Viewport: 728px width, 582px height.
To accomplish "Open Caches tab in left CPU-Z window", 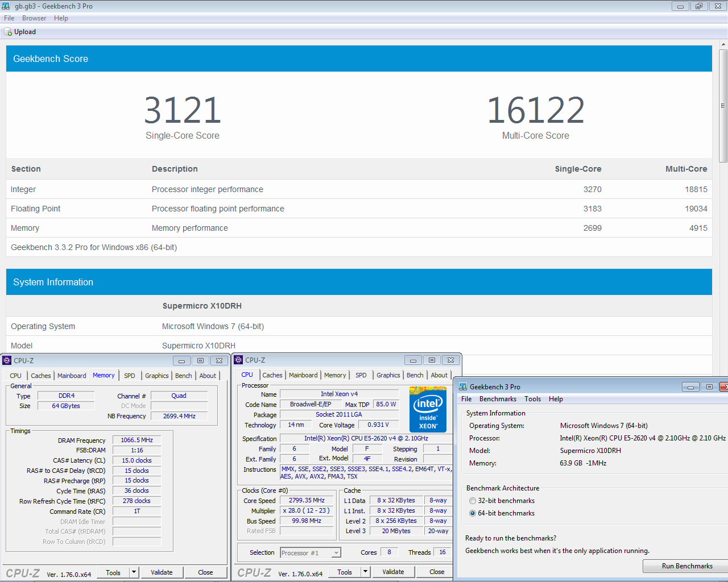I will click(x=40, y=376).
